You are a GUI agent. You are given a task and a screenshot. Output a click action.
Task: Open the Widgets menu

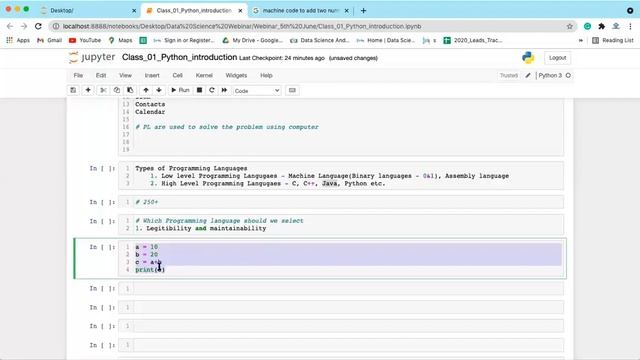pos(236,76)
